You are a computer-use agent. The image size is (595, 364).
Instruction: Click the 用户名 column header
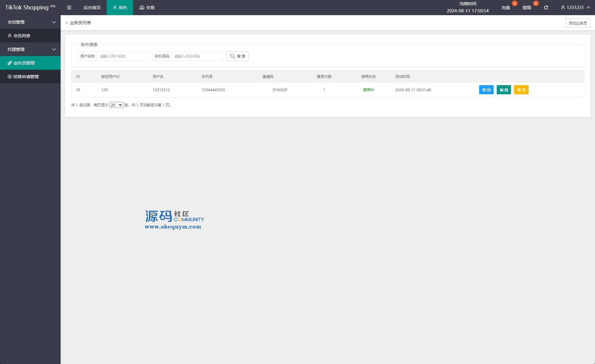(x=158, y=77)
